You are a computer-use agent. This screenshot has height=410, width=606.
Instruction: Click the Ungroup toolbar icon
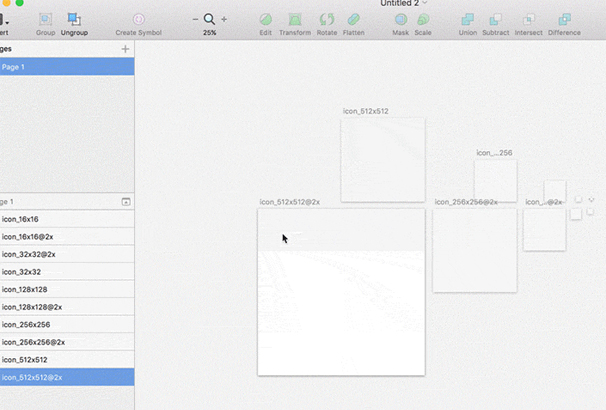click(x=74, y=20)
